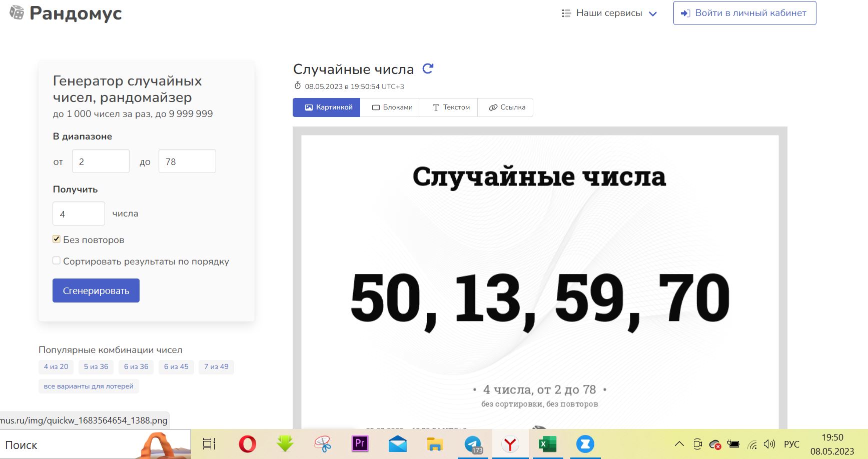
Task: Click the Meet Now camera tray icon
Action: tap(697, 444)
